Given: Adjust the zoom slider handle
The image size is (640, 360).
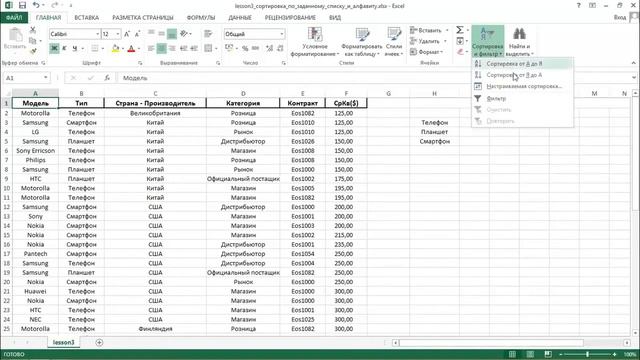Looking at the screenshot, I should click(x=587, y=354).
